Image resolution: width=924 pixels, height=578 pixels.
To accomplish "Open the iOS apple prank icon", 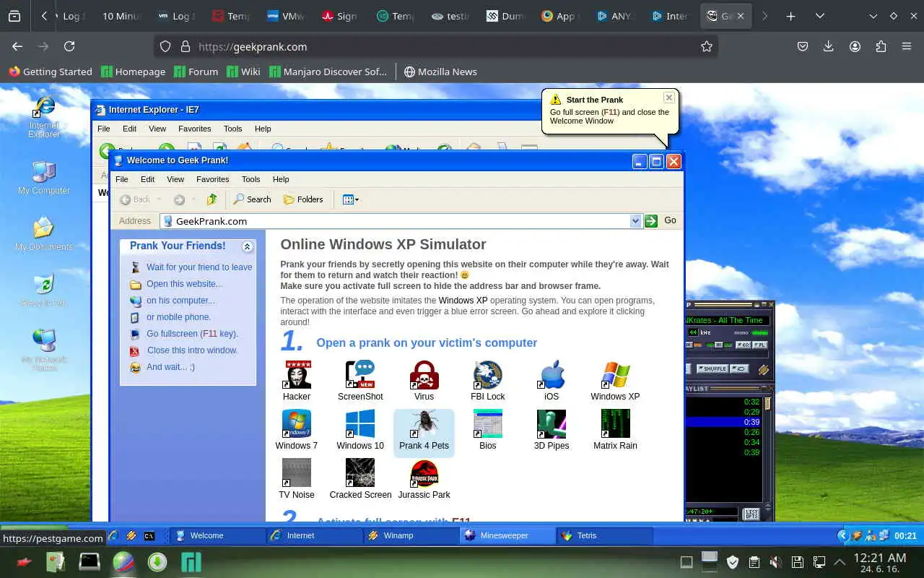I will [552, 381].
